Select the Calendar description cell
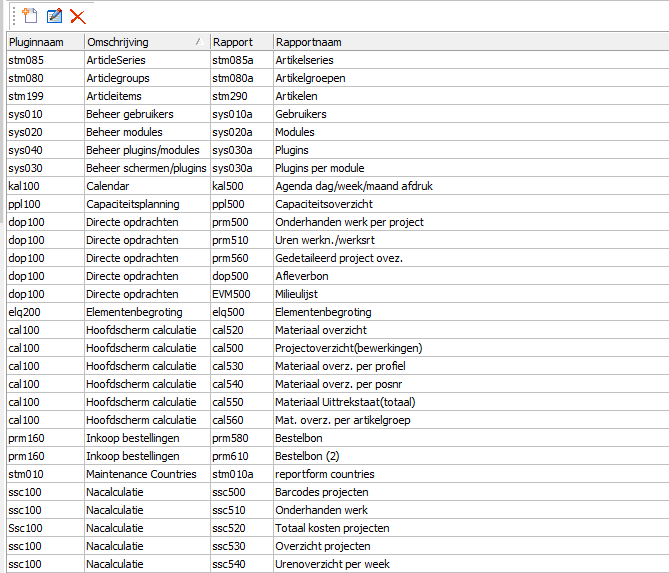The image size is (669, 573). [147, 186]
